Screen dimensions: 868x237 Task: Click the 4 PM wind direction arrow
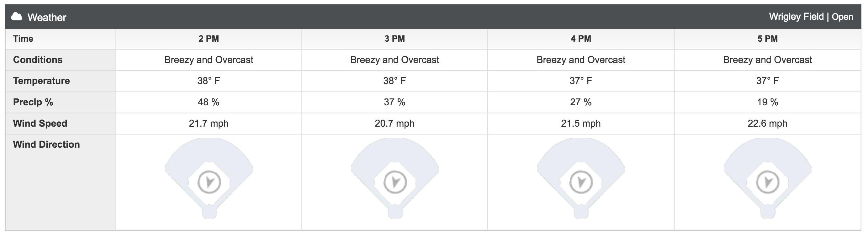point(581,182)
